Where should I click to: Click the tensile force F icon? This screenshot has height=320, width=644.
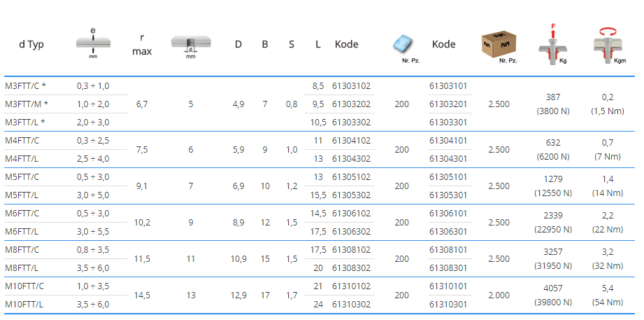tap(552, 43)
